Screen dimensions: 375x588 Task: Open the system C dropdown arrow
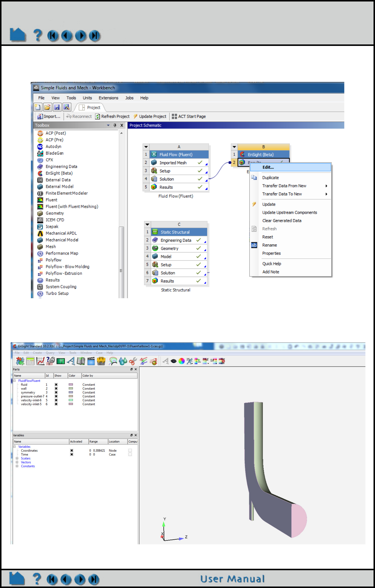tap(147, 224)
